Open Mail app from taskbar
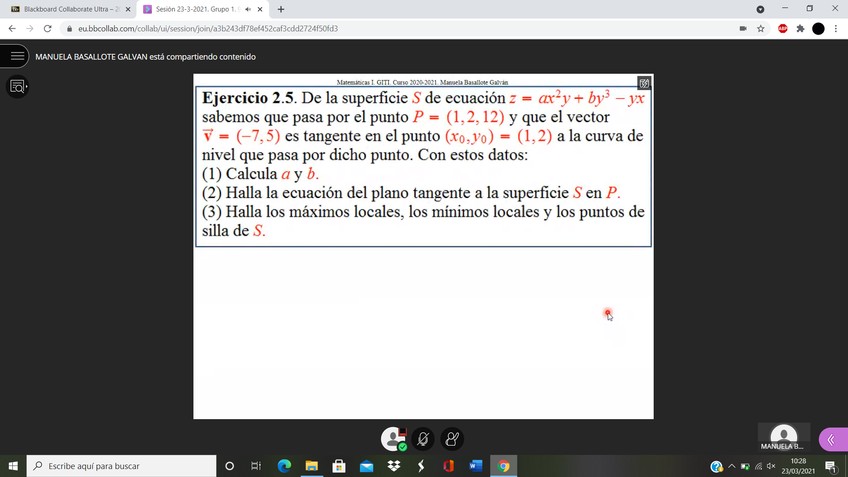 [366, 466]
